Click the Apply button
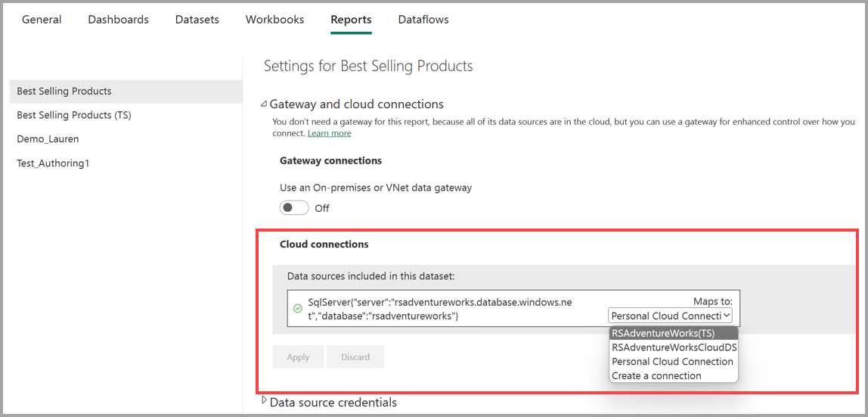Screen dimensions: 868x417 click(x=298, y=357)
